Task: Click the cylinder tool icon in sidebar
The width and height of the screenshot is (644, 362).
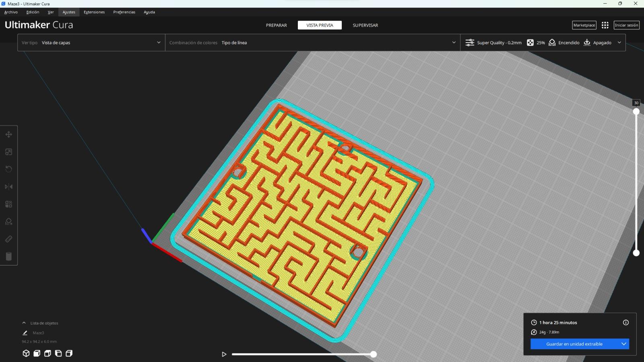Action: point(8,256)
